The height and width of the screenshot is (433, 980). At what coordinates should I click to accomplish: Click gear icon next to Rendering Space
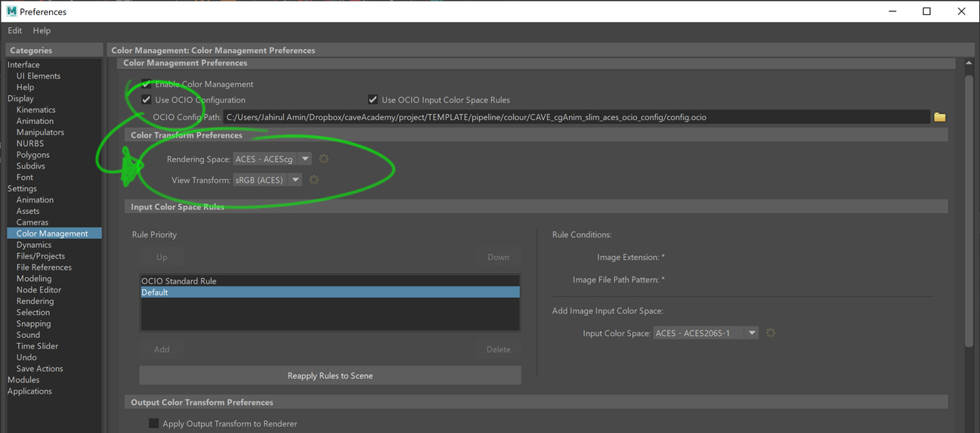323,159
